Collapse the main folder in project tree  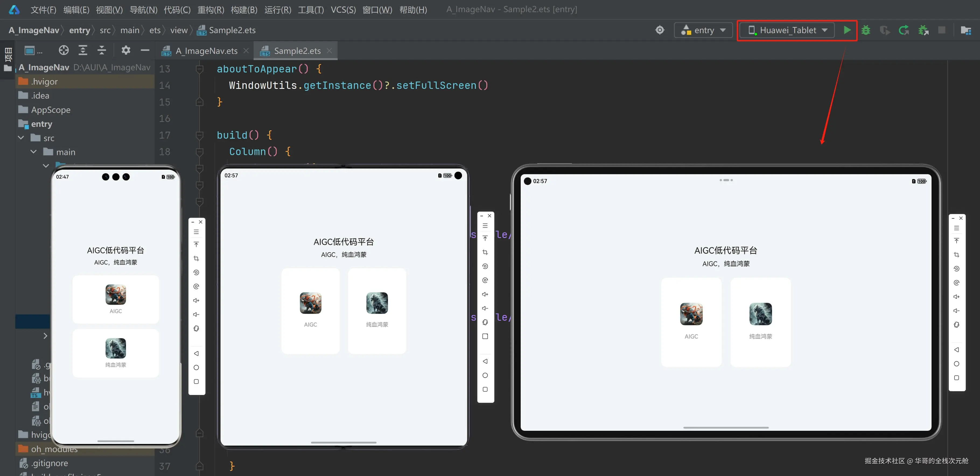(34, 152)
